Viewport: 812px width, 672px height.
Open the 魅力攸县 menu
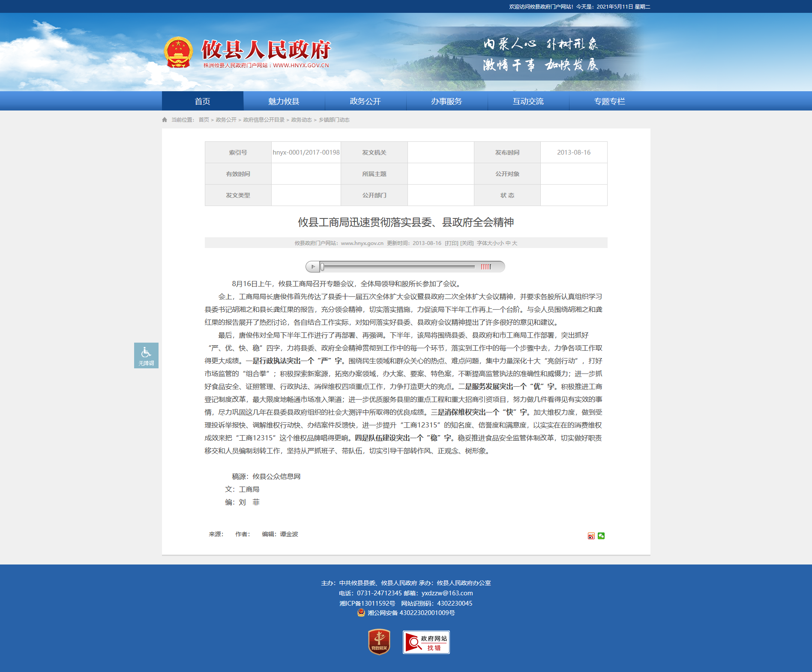pyautogui.click(x=284, y=101)
